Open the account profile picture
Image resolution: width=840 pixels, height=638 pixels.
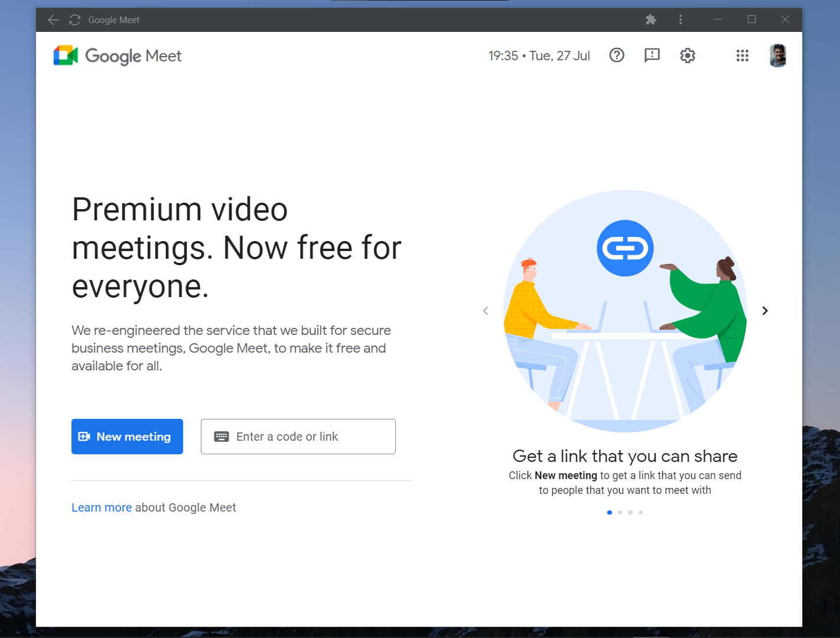[x=778, y=56]
